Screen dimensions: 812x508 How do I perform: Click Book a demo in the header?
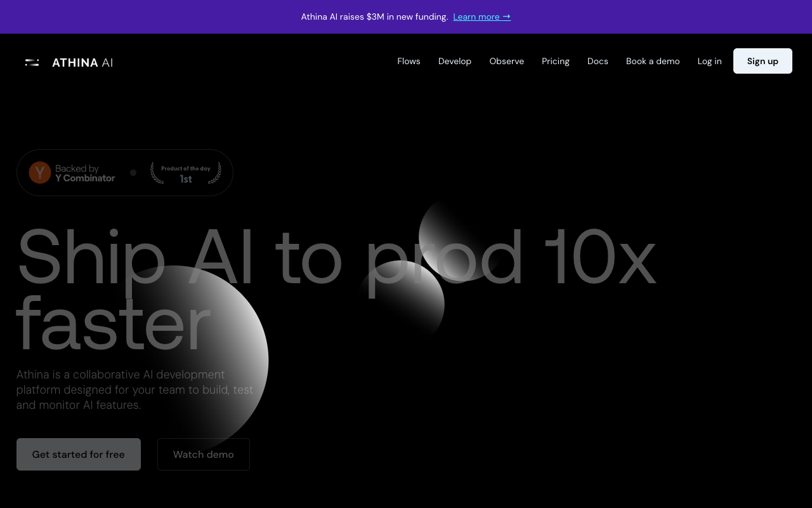(x=652, y=61)
